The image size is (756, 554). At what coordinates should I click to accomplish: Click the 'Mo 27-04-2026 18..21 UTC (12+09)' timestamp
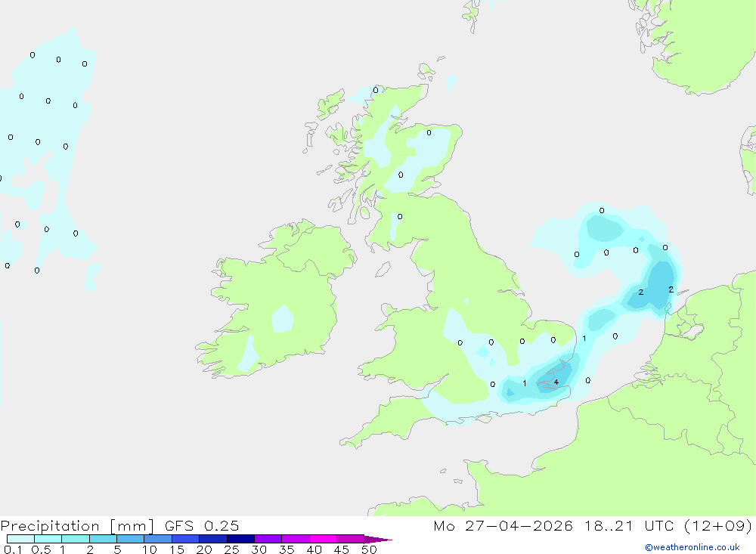pos(593,525)
